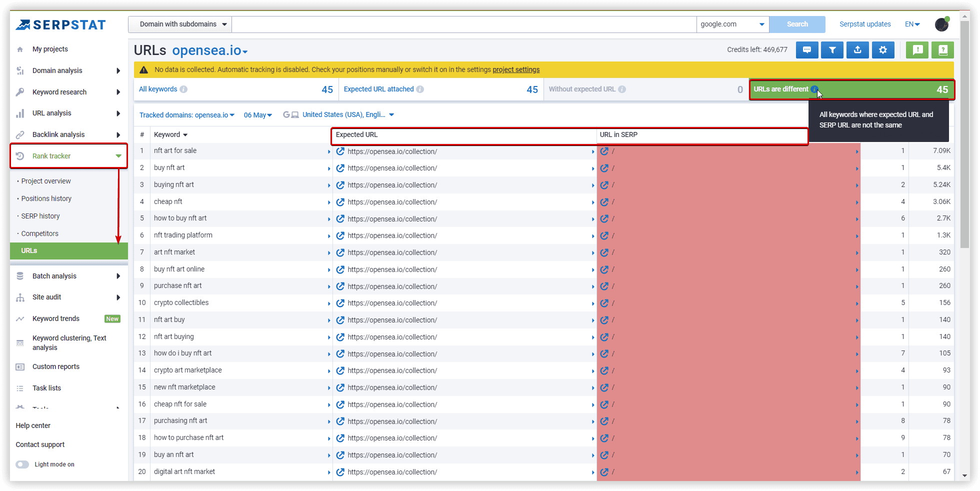Image resolution: width=980 pixels, height=491 pixels.
Task: Click expected URL for purchase nft art
Action: click(x=392, y=286)
